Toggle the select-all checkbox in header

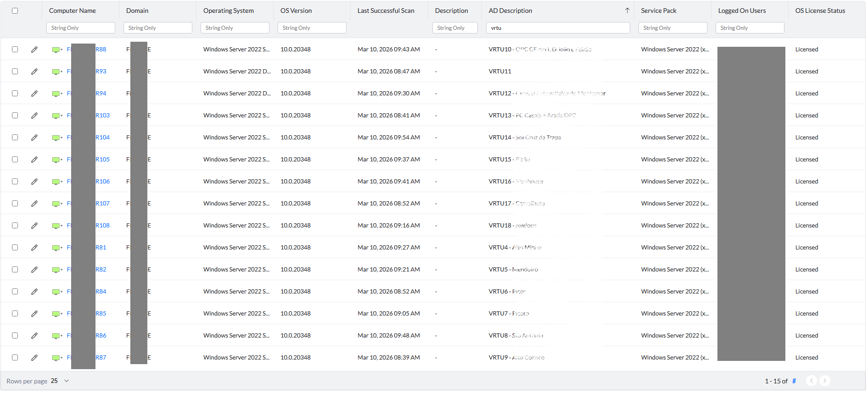15,11
